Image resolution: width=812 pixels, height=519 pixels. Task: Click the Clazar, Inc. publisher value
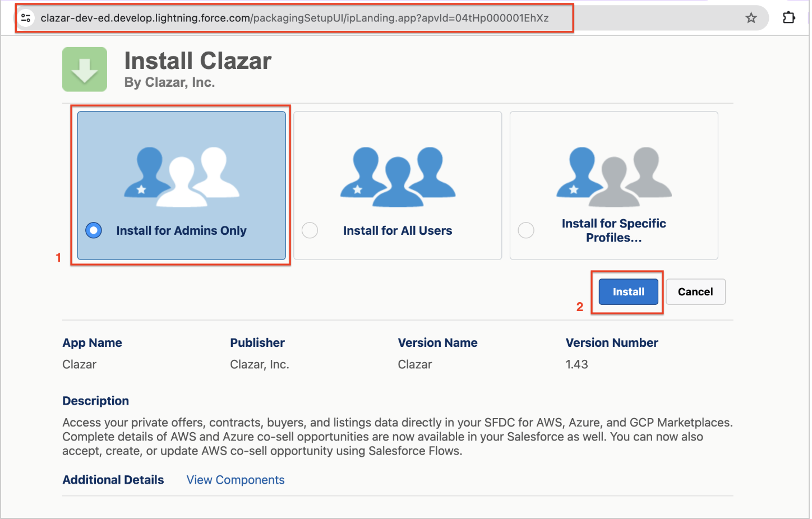click(260, 364)
